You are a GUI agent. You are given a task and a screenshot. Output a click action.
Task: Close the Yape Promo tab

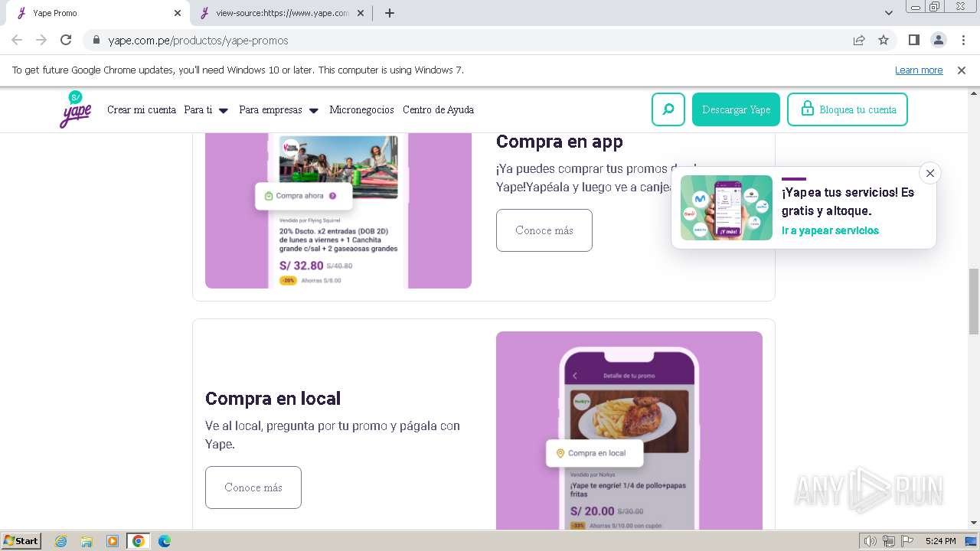tap(178, 13)
